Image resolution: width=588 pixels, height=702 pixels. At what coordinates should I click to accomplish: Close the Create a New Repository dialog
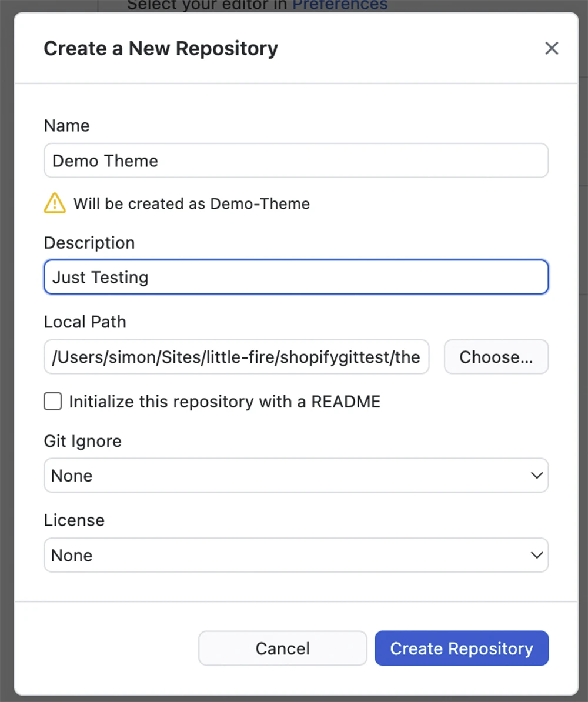pos(552,48)
